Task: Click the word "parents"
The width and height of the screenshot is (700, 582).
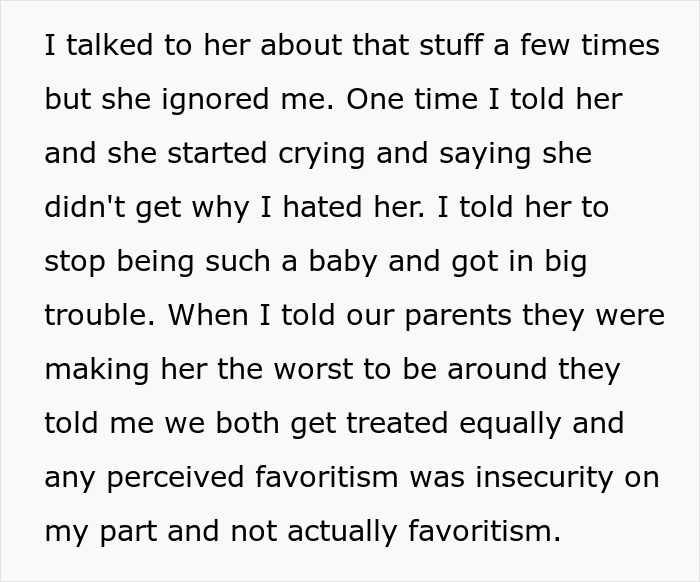Action: coord(458,316)
